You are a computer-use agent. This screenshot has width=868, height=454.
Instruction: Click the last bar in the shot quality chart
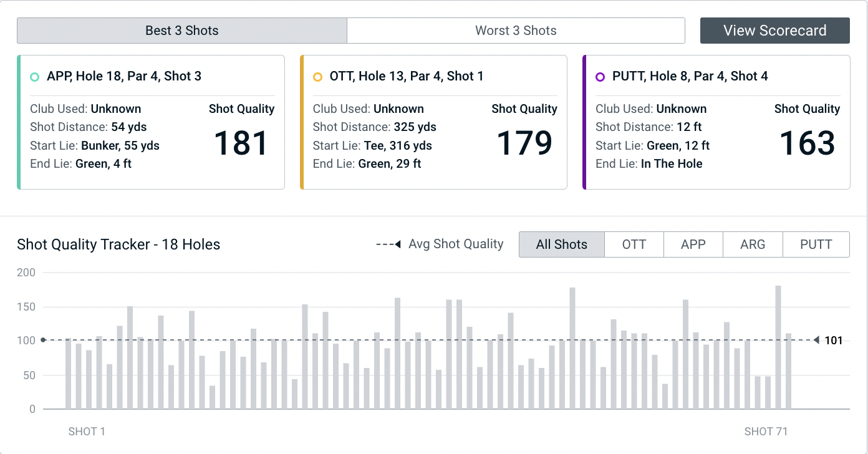788,372
